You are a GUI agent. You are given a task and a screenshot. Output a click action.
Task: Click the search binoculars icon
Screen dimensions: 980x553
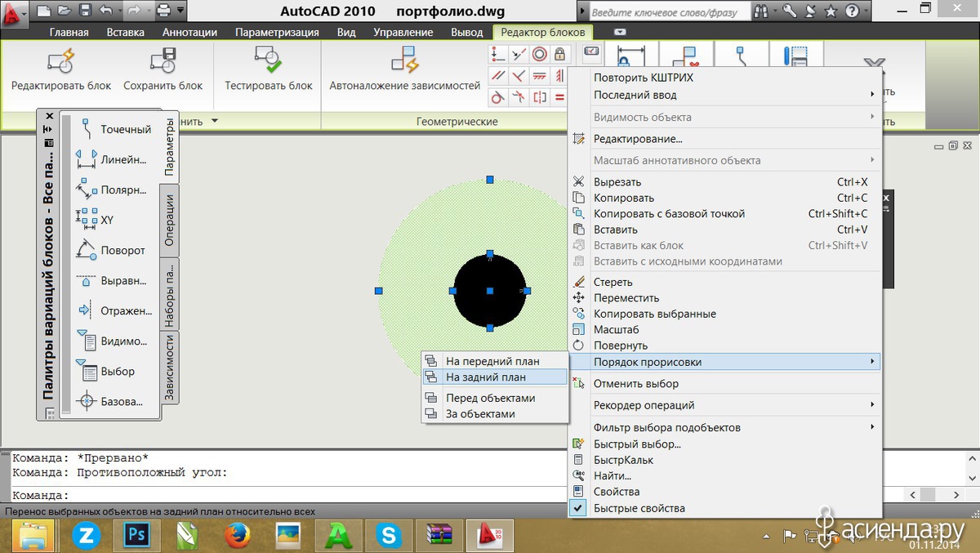pos(762,11)
